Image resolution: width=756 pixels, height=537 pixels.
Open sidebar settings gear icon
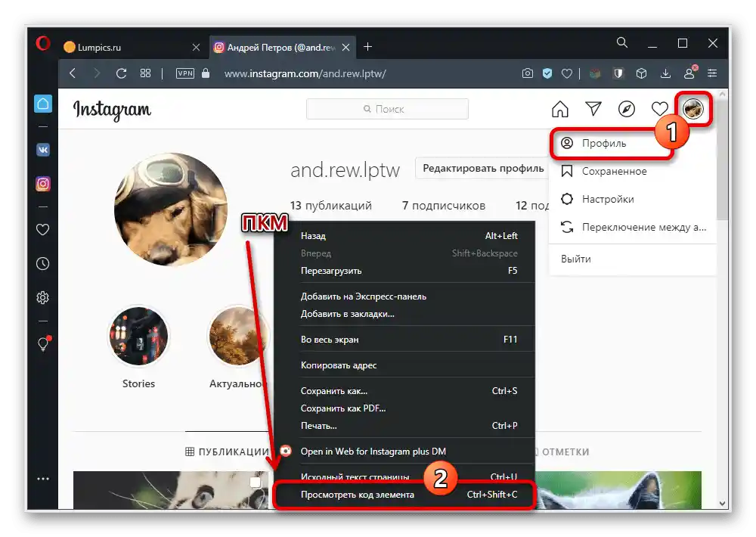43,298
